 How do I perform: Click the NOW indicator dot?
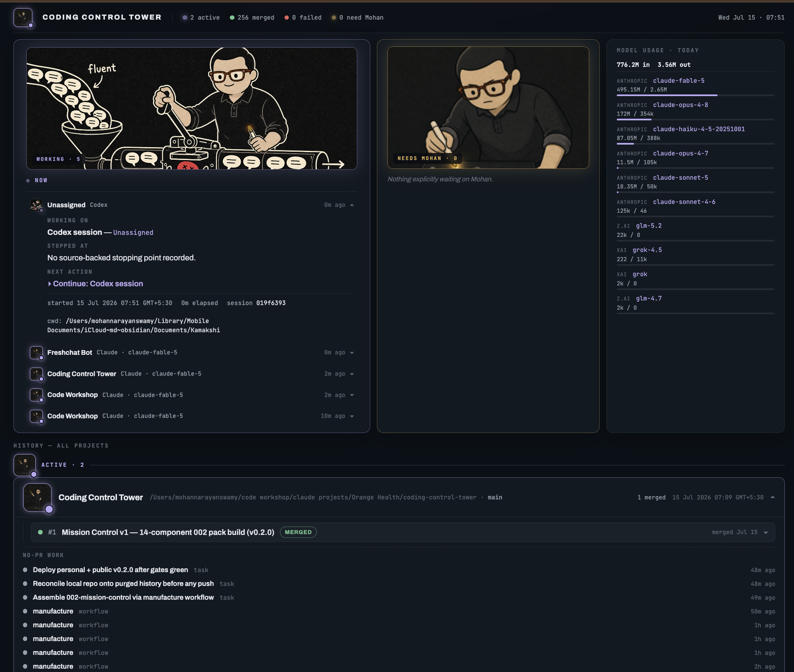click(28, 181)
